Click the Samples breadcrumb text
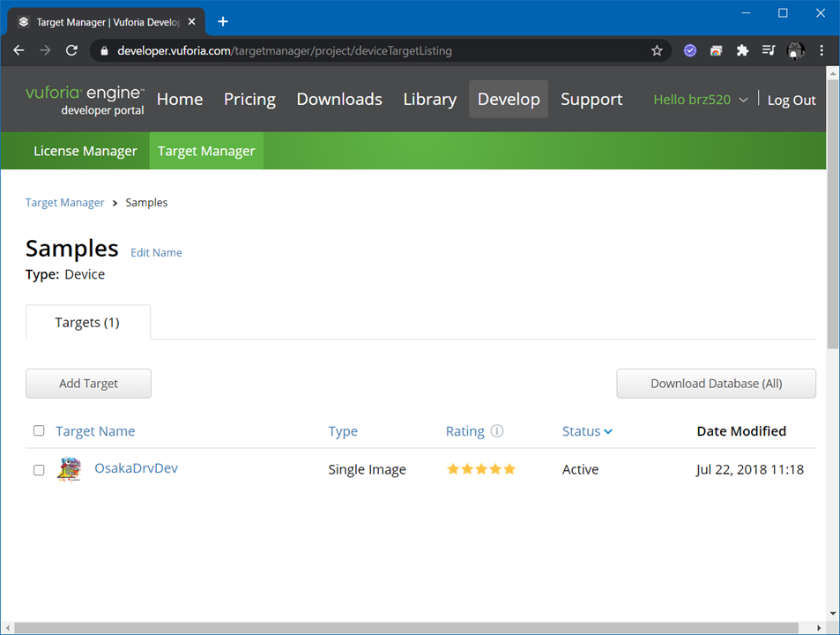Screen dimensions: 840x635 (146, 203)
